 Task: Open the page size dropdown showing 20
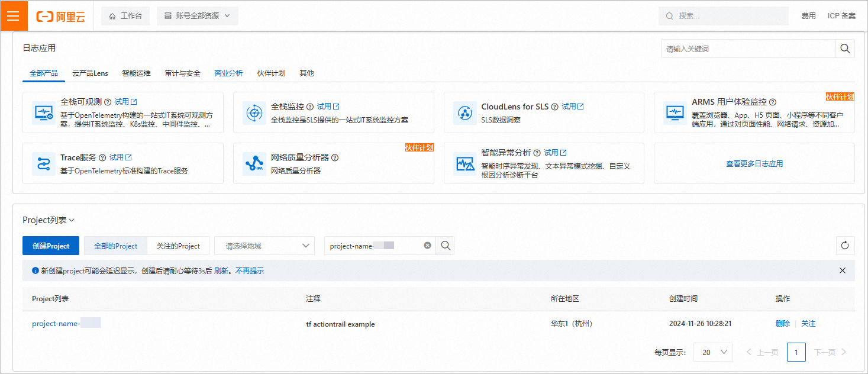pos(712,352)
